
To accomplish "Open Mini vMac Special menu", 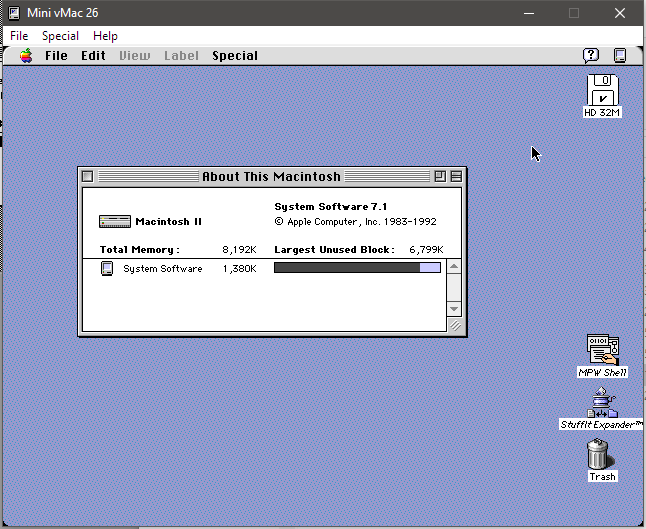I will click(60, 36).
